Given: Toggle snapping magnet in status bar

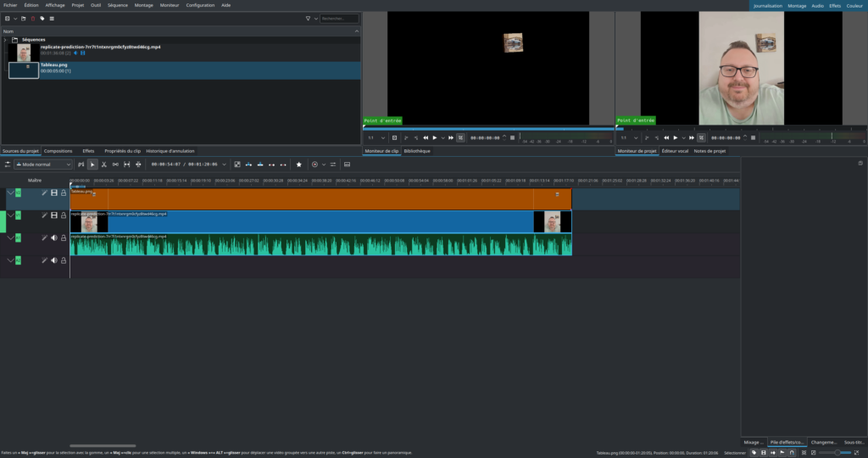Looking at the screenshot, I should pyautogui.click(x=792, y=452).
